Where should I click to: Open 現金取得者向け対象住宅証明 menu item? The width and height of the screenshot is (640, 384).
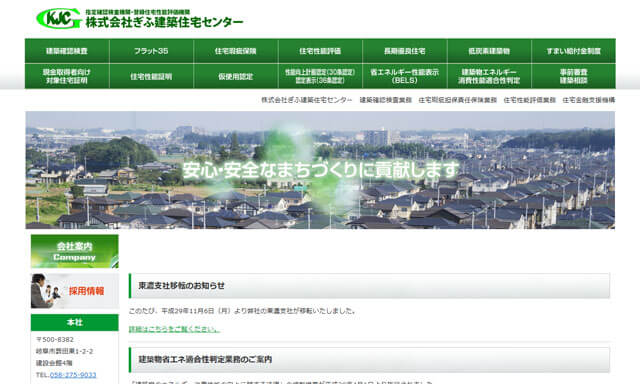[67, 76]
